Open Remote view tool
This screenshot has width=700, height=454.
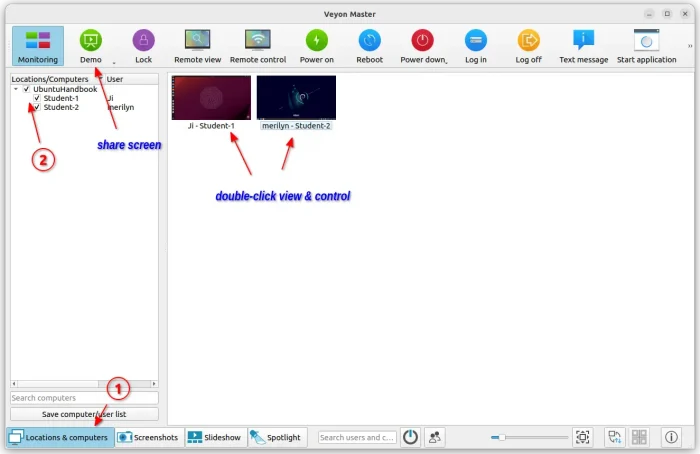pyautogui.click(x=197, y=41)
